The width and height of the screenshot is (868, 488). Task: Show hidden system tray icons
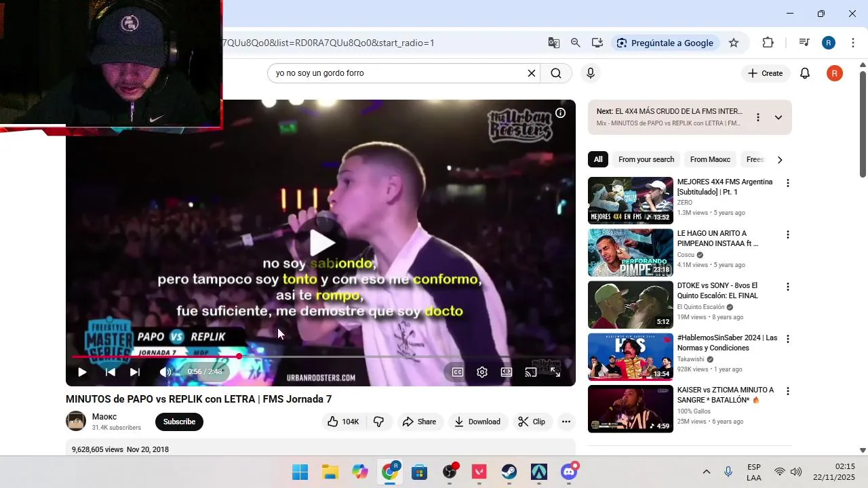coord(706,472)
